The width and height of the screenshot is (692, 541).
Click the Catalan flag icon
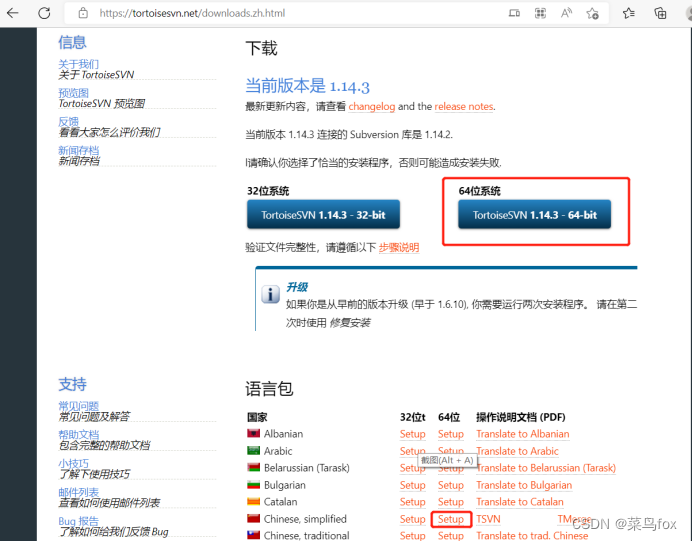pos(253,501)
